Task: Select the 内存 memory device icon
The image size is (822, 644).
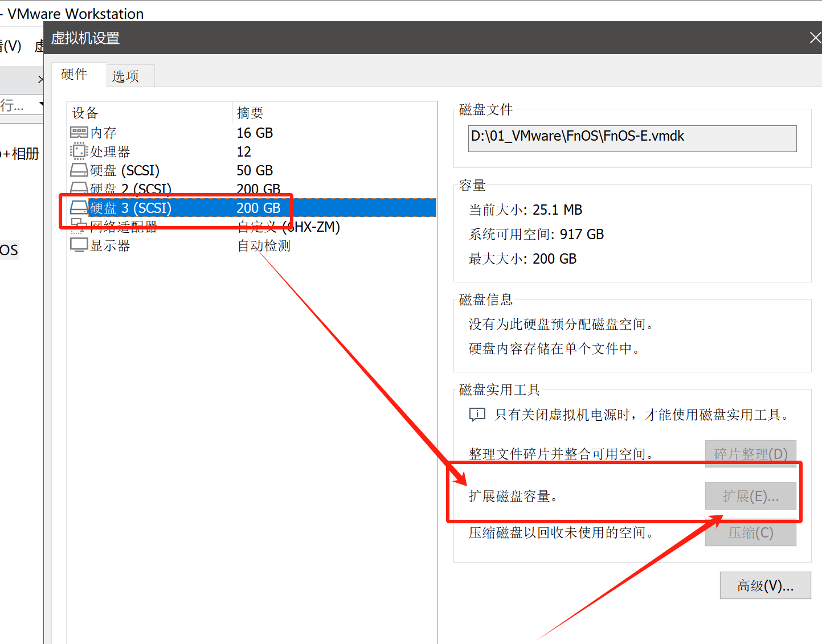Action: [x=79, y=133]
